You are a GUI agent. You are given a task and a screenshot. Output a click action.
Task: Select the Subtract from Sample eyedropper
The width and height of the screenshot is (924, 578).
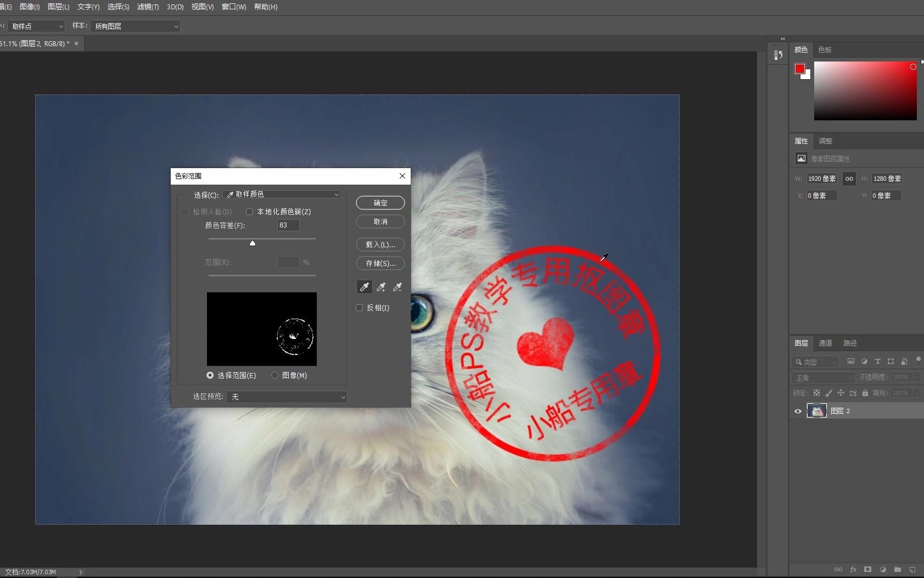pyautogui.click(x=397, y=287)
